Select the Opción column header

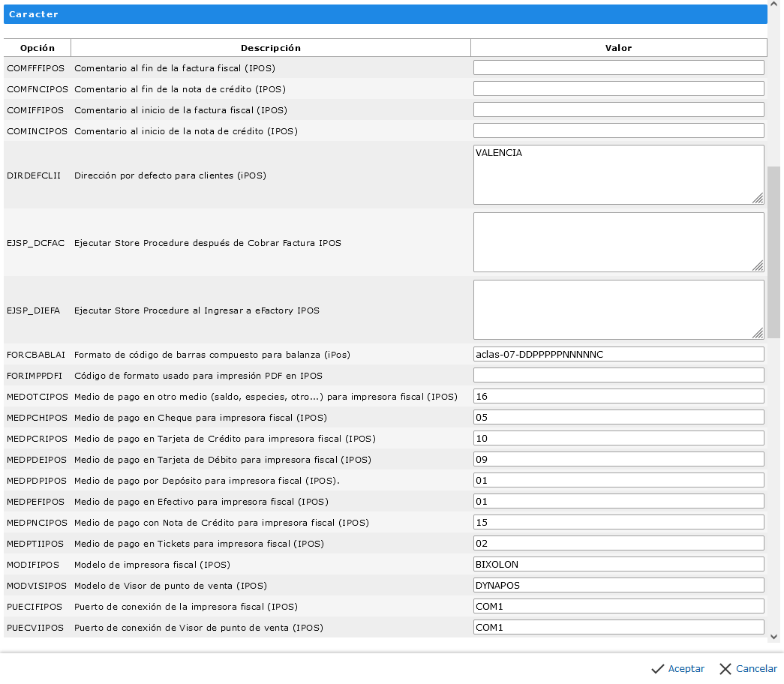pyautogui.click(x=38, y=48)
